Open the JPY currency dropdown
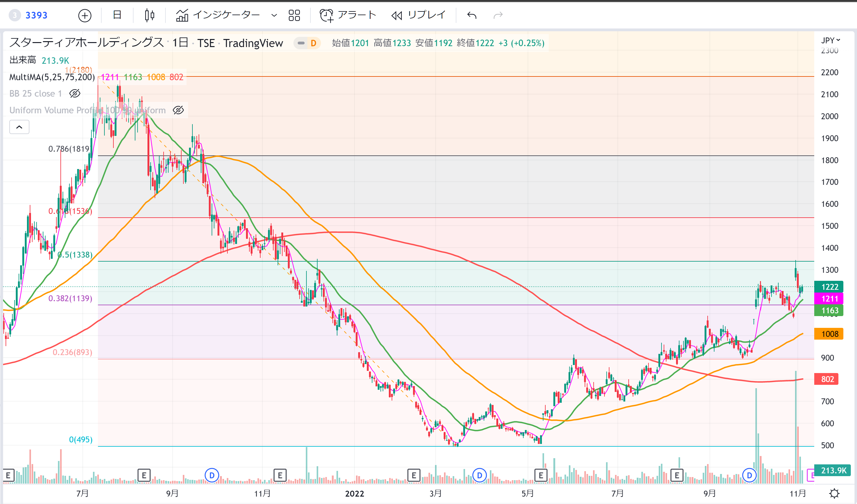 click(x=830, y=41)
